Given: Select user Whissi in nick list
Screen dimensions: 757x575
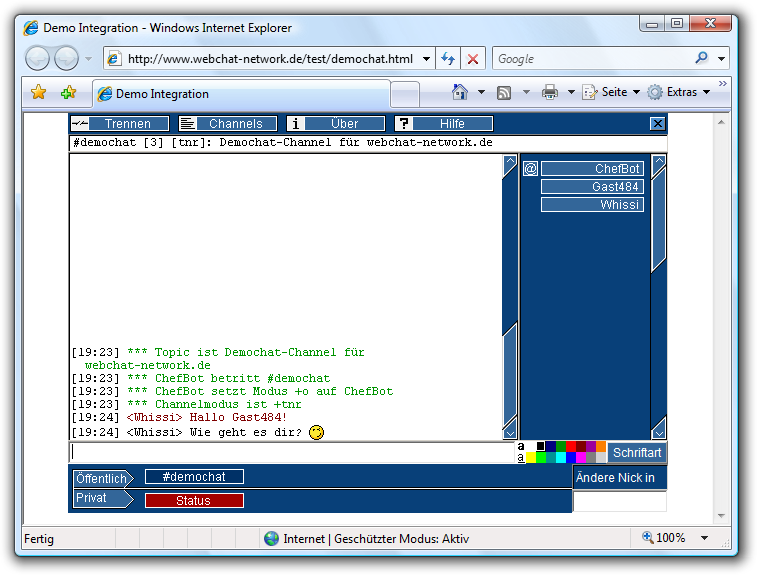Looking at the screenshot, I should (x=592, y=205).
